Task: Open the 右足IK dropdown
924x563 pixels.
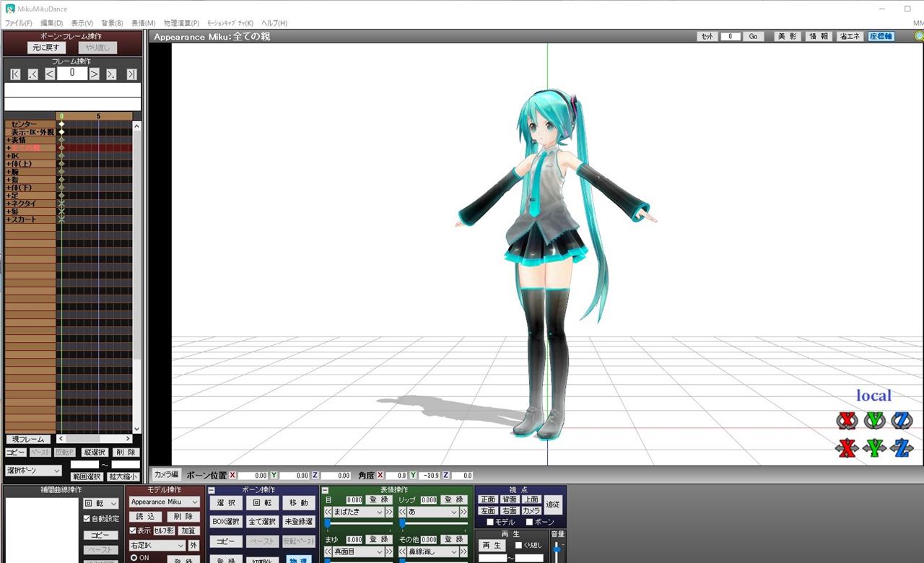Action: pos(157,546)
